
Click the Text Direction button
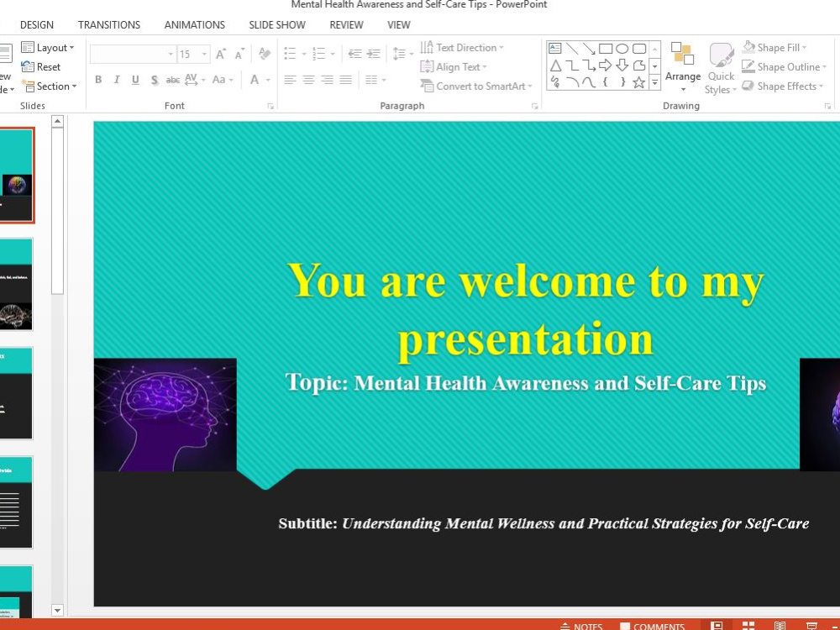(461, 48)
